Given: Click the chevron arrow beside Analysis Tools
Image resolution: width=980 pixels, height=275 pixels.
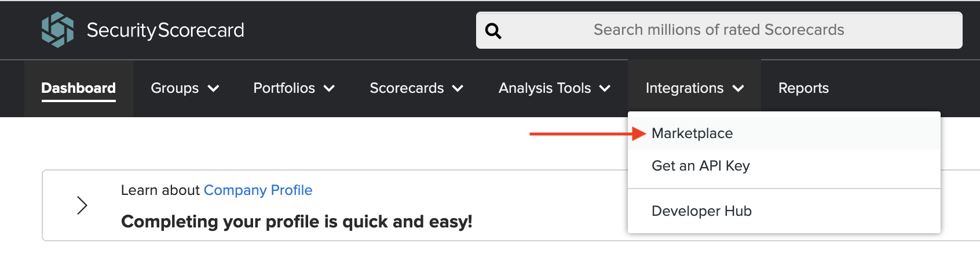Looking at the screenshot, I should 605,88.
